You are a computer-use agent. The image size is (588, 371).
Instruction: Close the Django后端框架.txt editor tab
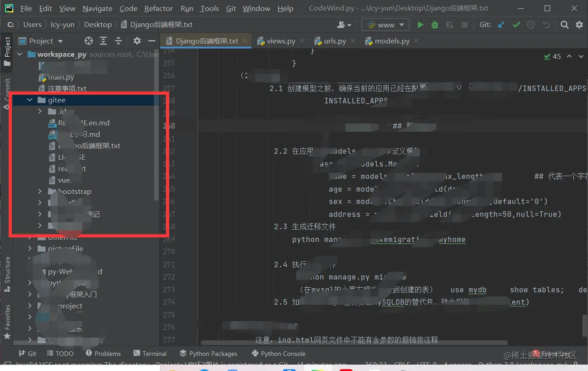[x=246, y=41]
